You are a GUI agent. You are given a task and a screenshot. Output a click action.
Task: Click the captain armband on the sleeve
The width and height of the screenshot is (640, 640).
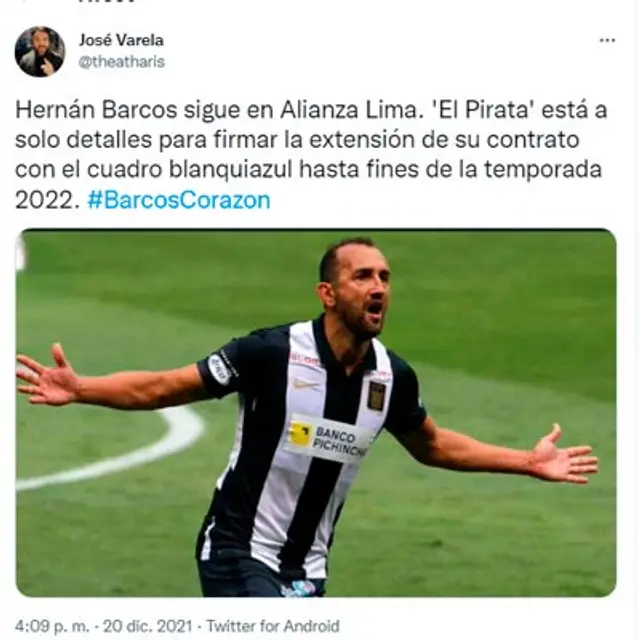point(219,369)
